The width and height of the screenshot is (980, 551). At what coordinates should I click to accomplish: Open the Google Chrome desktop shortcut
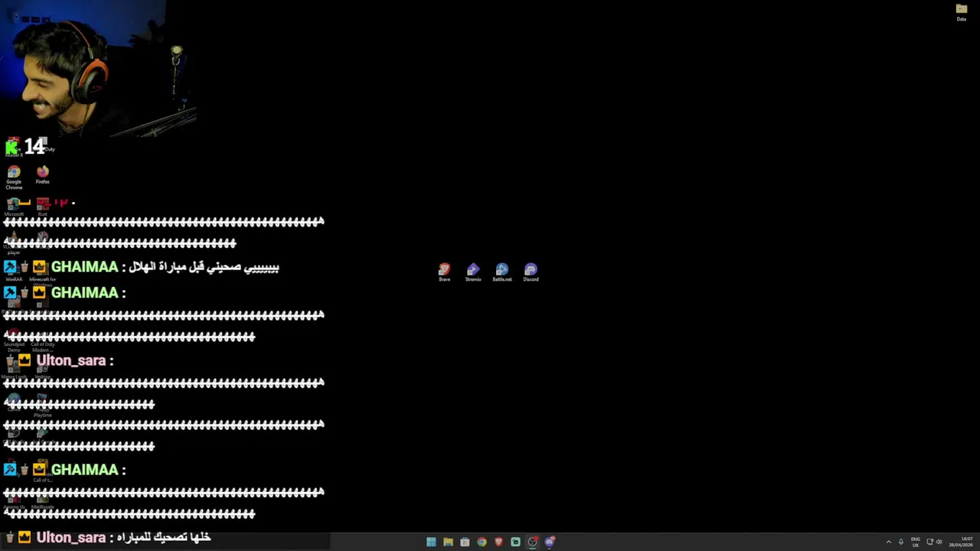(x=14, y=178)
